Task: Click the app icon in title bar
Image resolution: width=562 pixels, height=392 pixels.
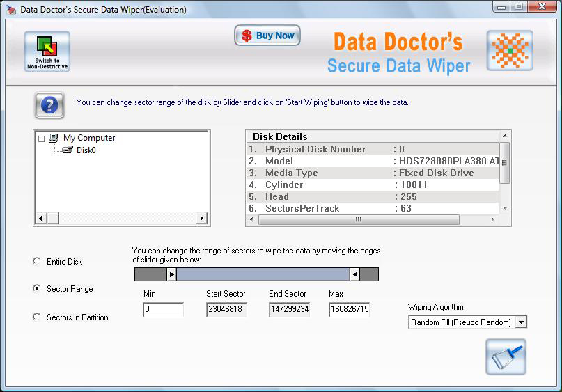Action: pyautogui.click(x=11, y=9)
